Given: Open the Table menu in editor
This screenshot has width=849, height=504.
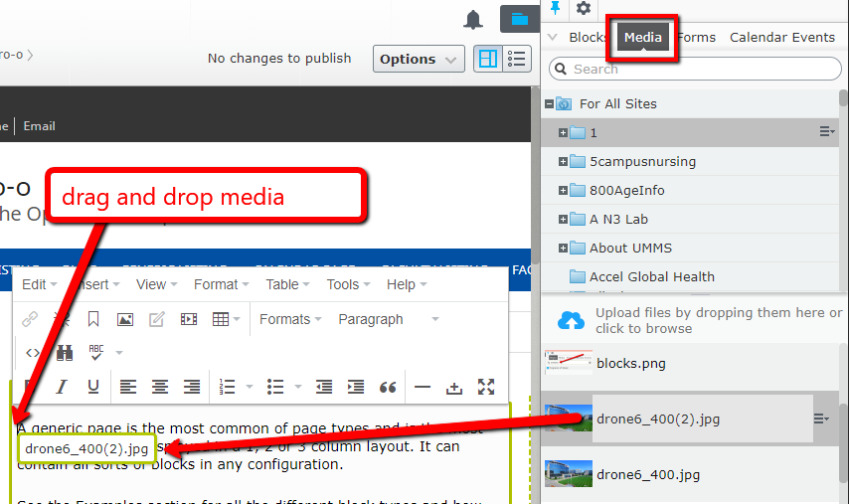Looking at the screenshot, I should click(x=287, y=284).
